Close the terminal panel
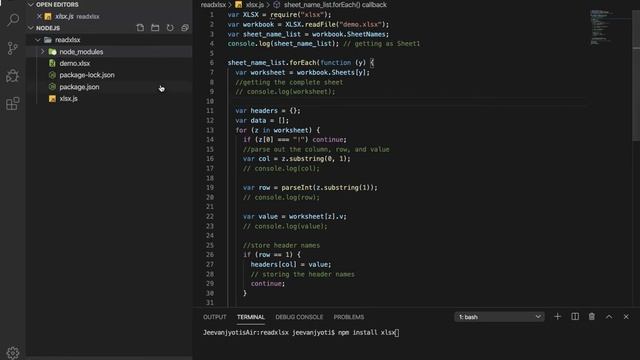This screenshot has height=360, width=640. click(626, 317)
